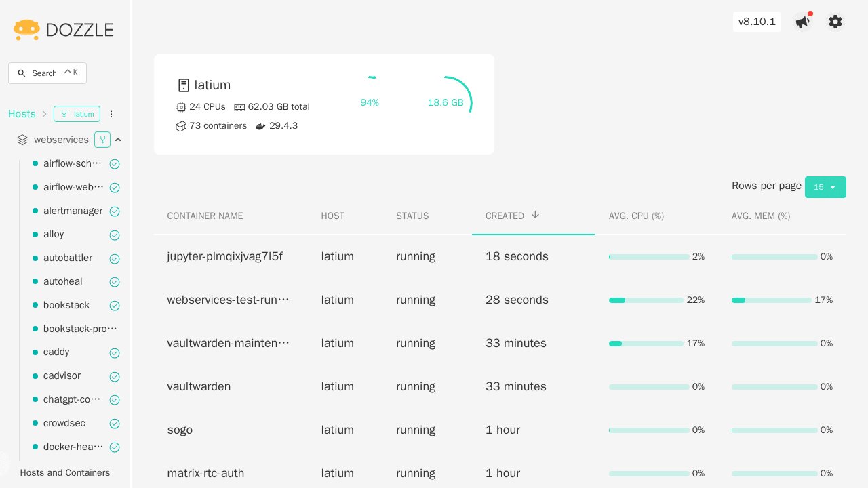
Task: Click the health check icon for cadvisor
Action: pyautogui.click(x=115, y=377)
